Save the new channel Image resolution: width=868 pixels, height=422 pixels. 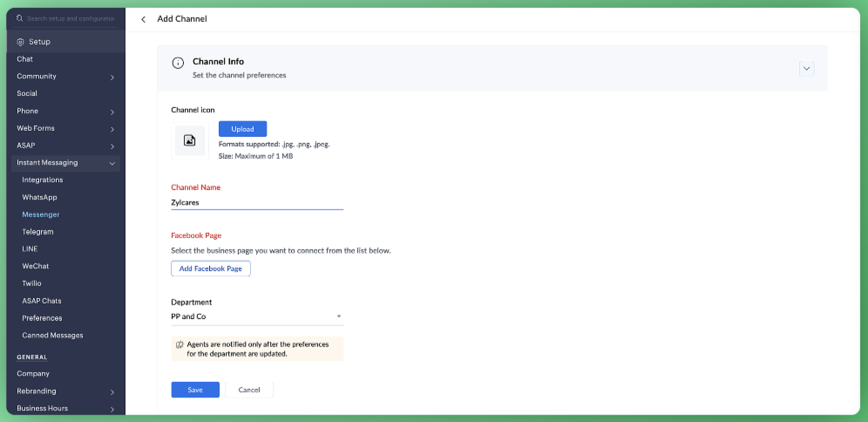coord(195,390)
